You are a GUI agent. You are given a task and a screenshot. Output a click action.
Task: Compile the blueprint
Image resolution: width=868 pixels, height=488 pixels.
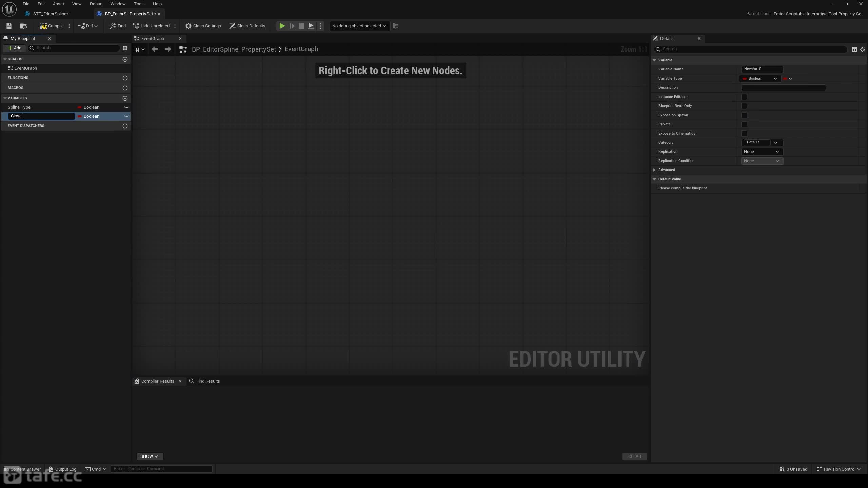(52, 26)
